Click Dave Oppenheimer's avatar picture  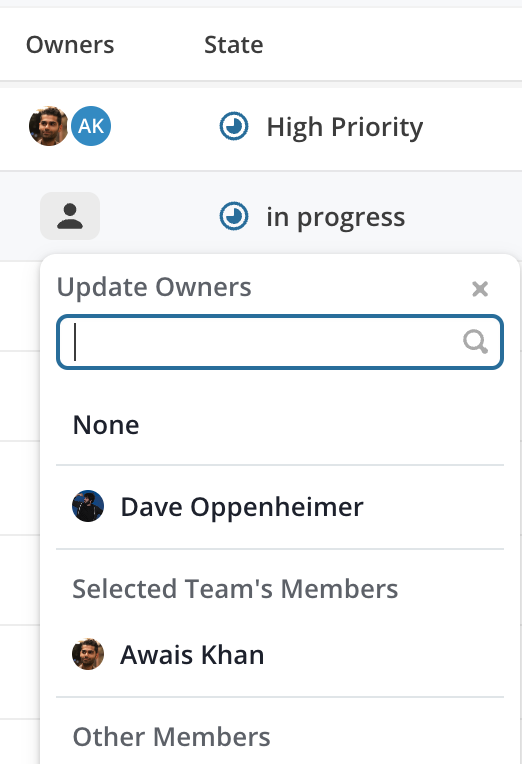(88, 506)
